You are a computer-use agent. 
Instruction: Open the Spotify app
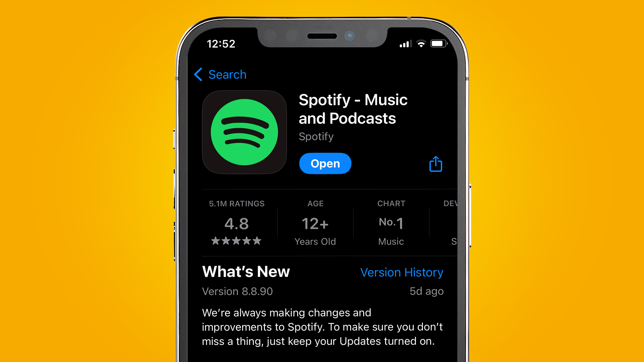coord(325,163)
